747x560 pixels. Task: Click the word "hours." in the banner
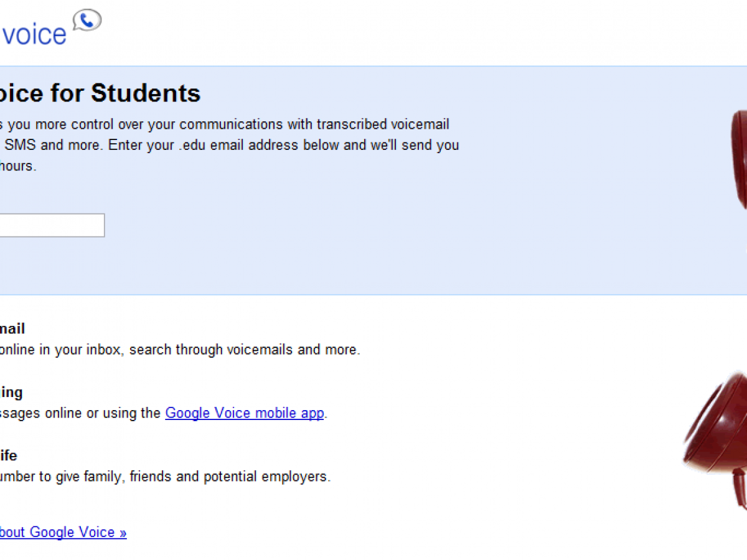pyautogui.click(x=19, y=167)
